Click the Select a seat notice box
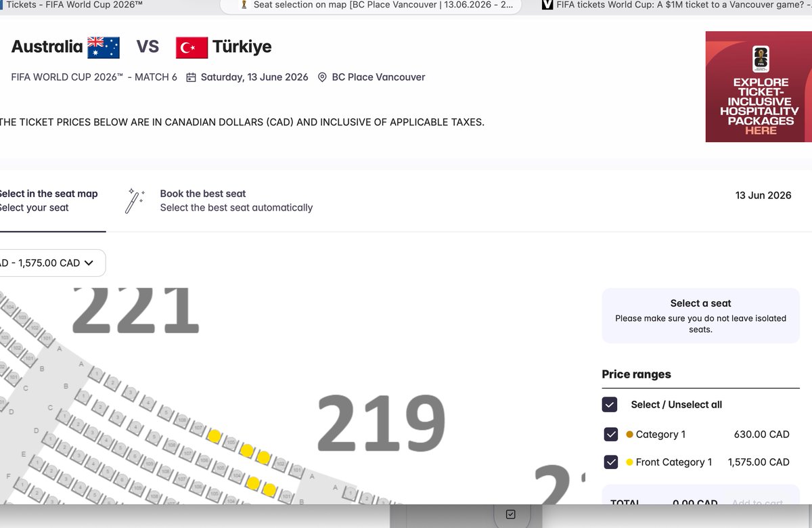Screen dimensions: 812x528 pos(701,316)
